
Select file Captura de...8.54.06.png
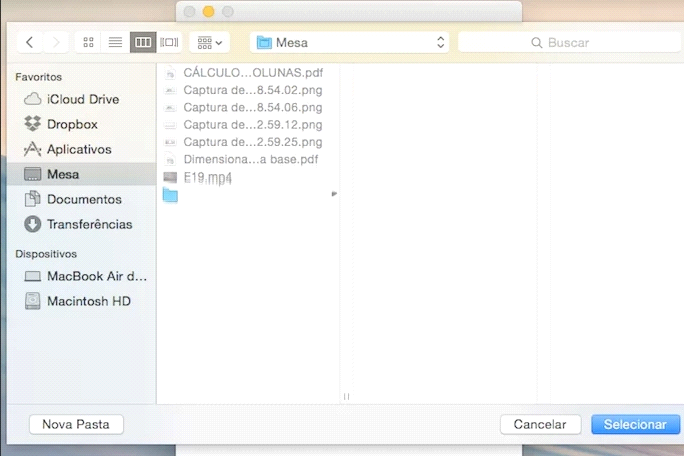(248, 107)
